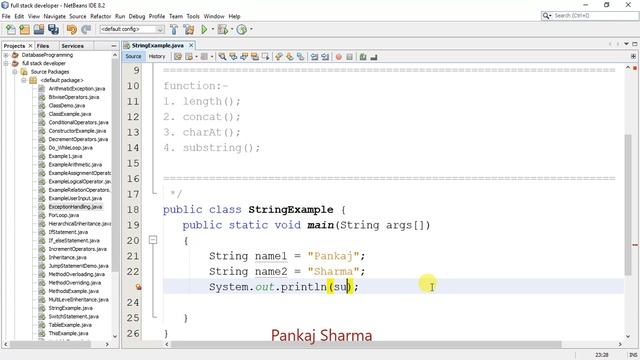Show opened documents list dropdown arrow
This screenshot has height=360, width=640.
(627, 44)
